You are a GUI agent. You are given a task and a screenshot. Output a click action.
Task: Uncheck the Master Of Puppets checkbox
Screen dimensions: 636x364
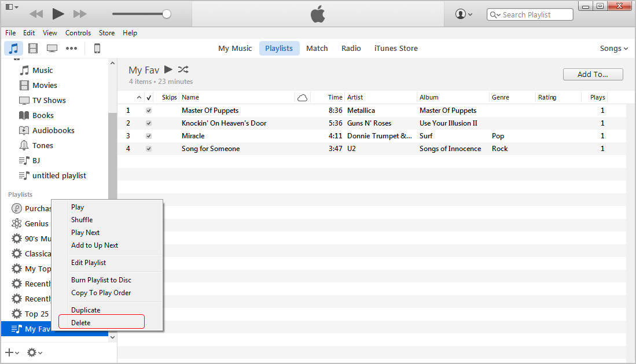(149, 111)
